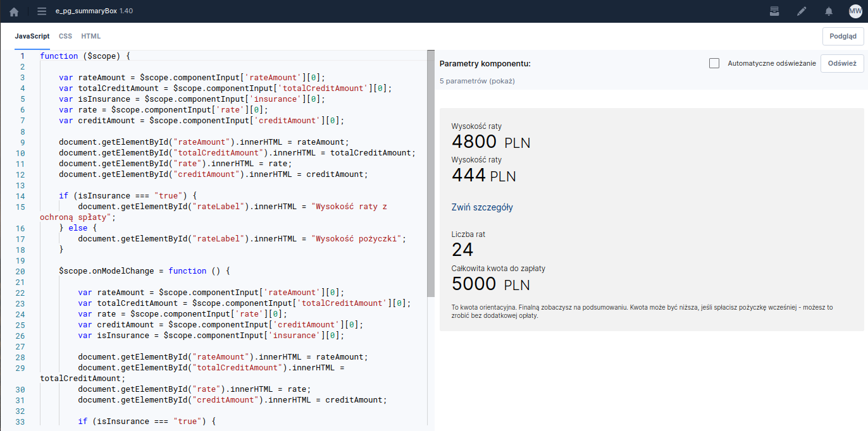Image resolution: width=868 pixels, height=431 pixels.
Task: Open the MW user avatar menu
Action: click(x=855, y=11)
